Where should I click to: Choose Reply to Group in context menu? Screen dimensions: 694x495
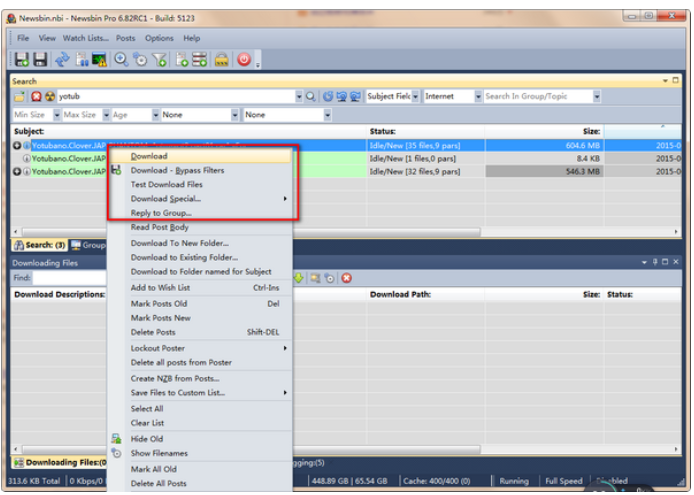(200, 213)
